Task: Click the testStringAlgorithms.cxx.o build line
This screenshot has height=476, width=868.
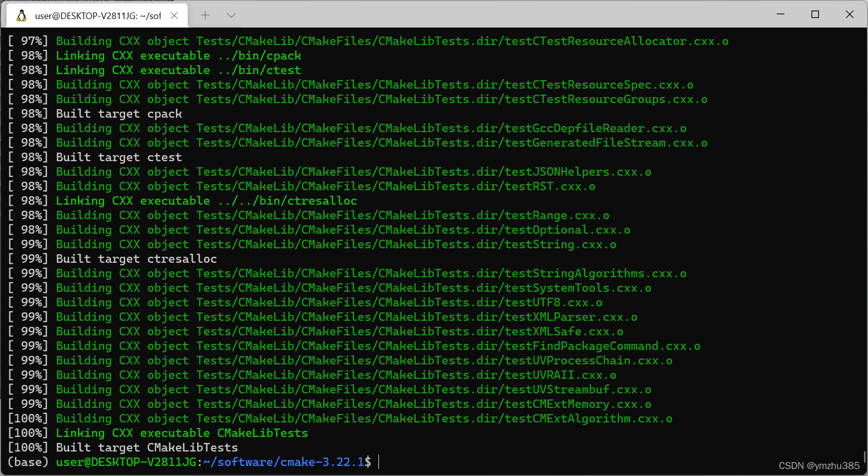Action: click(347, 273)
